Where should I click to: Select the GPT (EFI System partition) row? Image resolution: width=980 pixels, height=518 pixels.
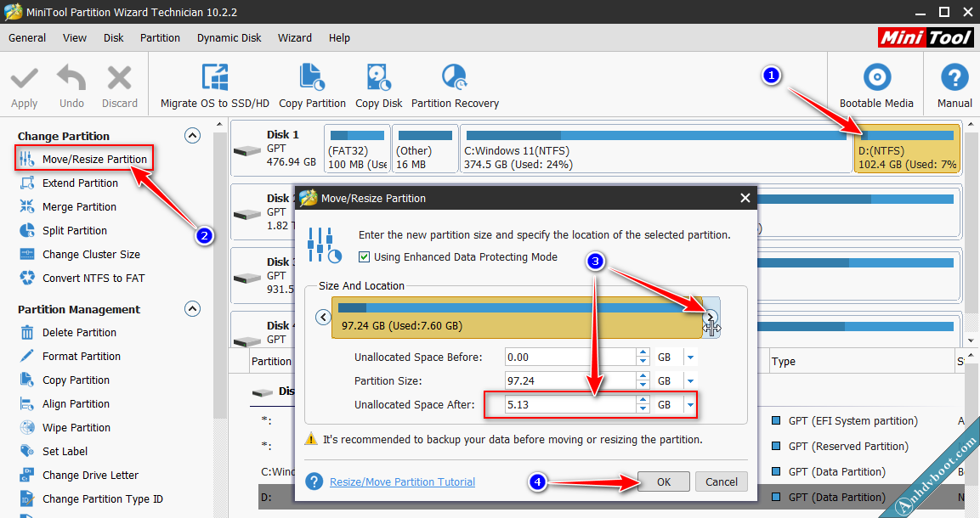click(853, 420)
